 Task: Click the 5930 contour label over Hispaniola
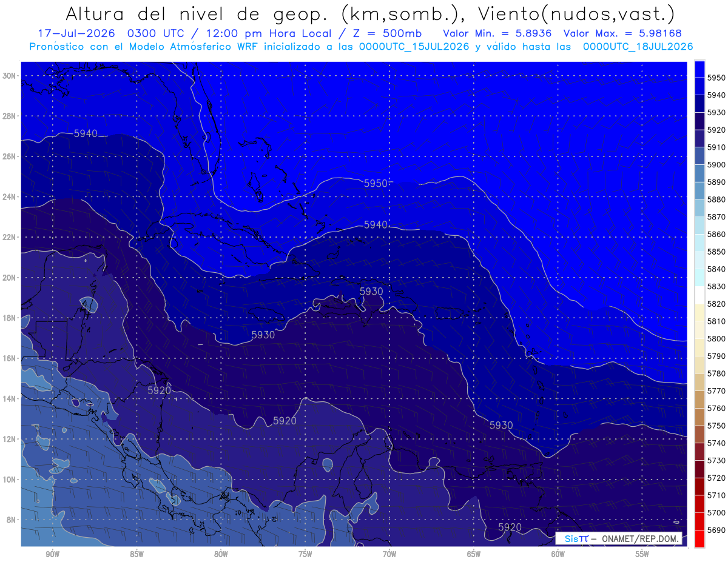click(x=371, y=291)
